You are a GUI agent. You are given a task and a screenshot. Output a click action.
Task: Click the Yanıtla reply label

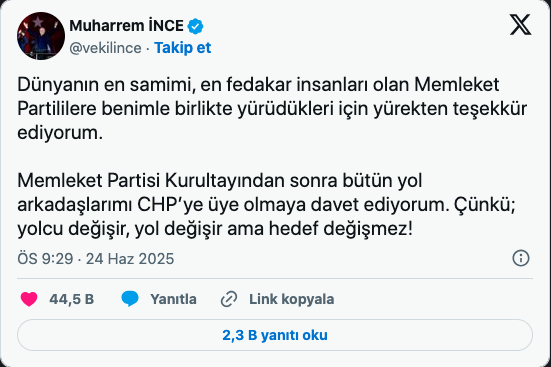173,299
